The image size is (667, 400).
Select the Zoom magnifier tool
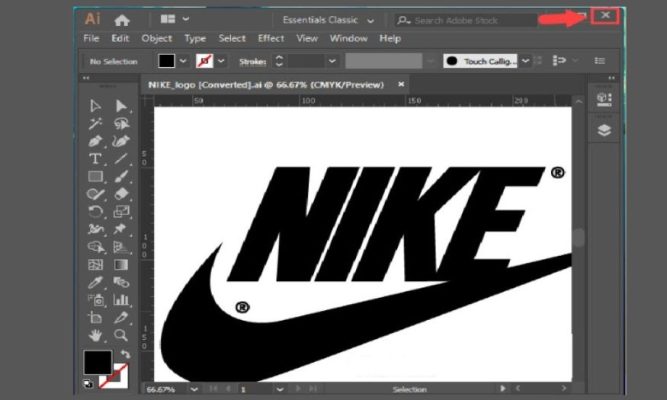[x=121, y=335]
